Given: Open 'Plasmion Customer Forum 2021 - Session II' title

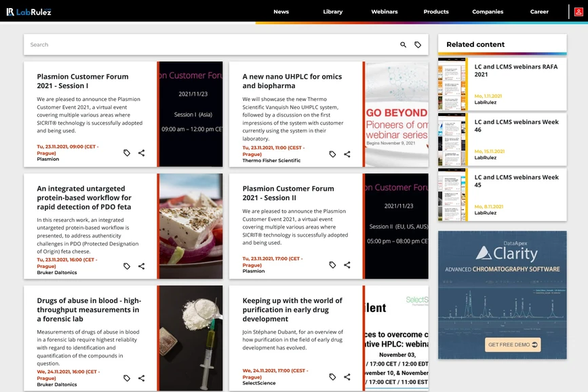Looking at the screenshot, I should [288, 193].
